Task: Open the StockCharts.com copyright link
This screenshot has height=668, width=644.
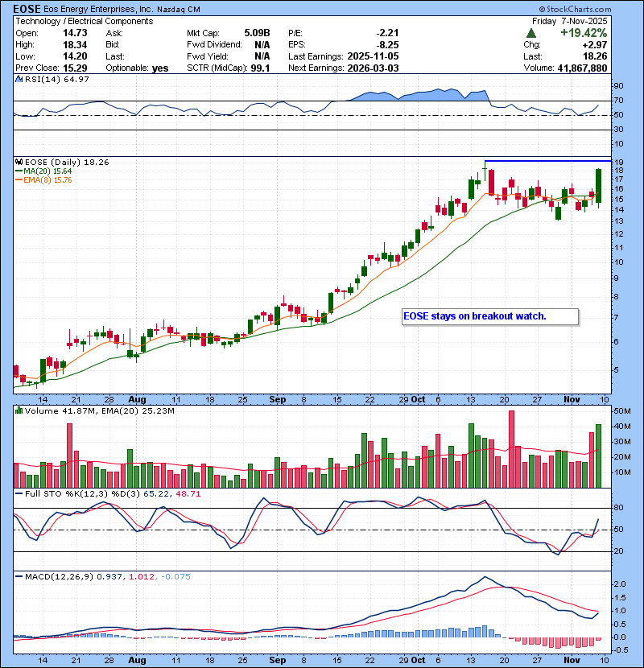Action: pyautogui.click(x=575, y=9)
